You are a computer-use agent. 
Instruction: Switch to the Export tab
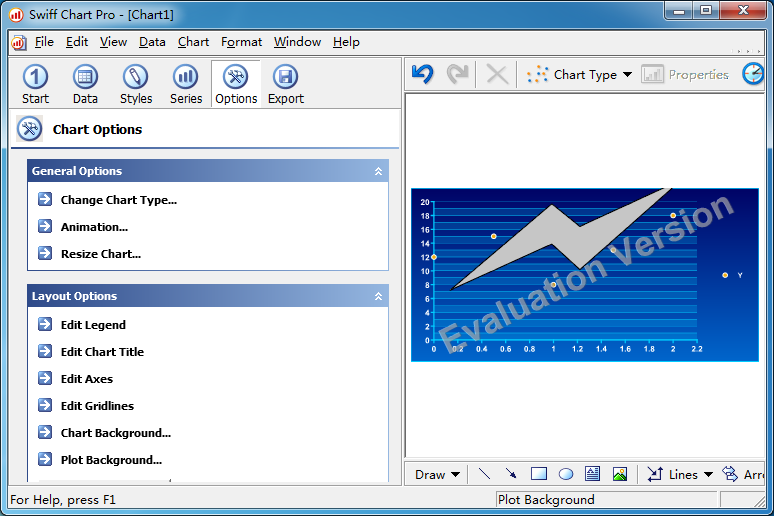286,84
